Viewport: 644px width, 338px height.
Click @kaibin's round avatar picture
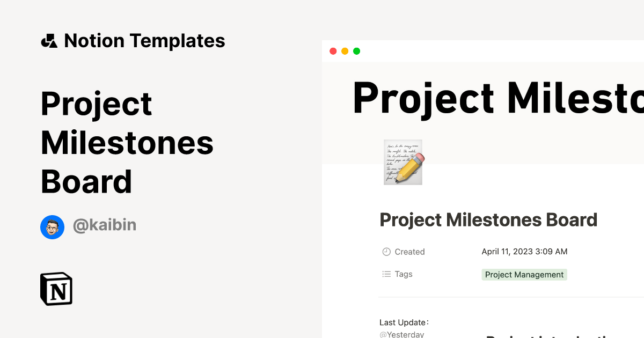52,227
